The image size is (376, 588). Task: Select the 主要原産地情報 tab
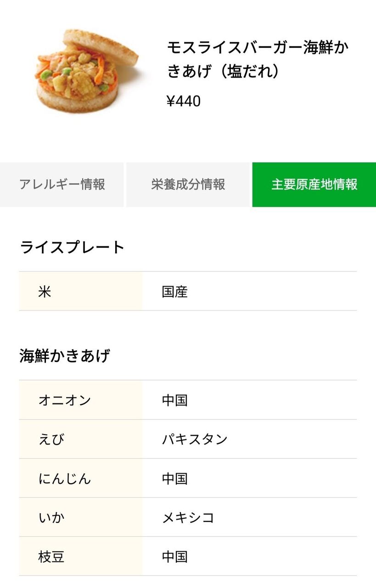pos(314,185)
